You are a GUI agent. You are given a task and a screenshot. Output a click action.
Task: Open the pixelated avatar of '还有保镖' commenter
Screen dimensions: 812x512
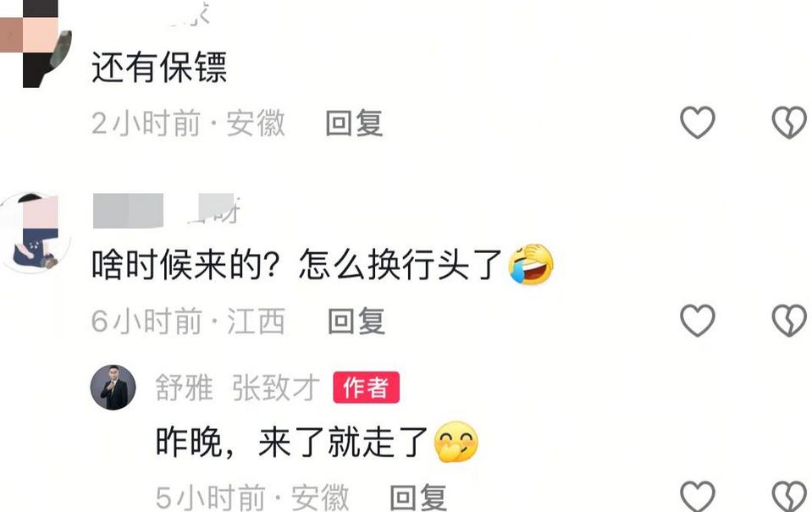point(36,44)
